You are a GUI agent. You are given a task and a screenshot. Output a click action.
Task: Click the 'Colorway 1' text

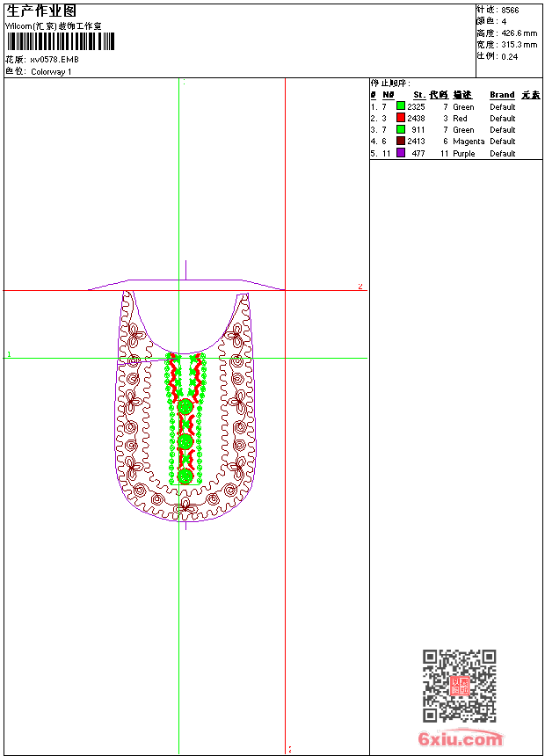(51, 72)
